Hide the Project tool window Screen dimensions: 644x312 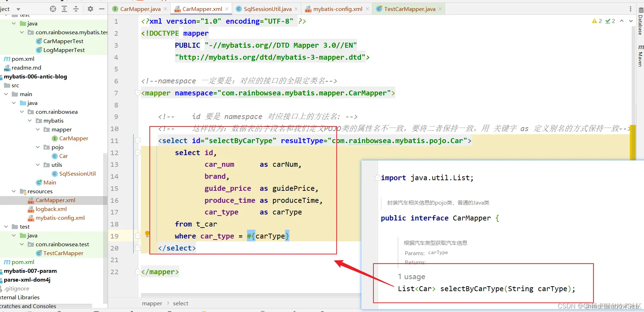[x=102, y=9]
